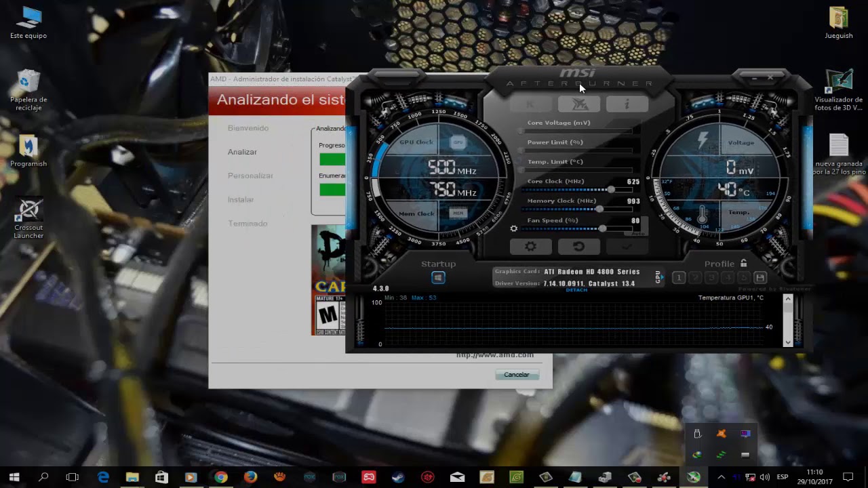
Task: Click the graph scrollbar down arrow
Action: pos(787,342)
